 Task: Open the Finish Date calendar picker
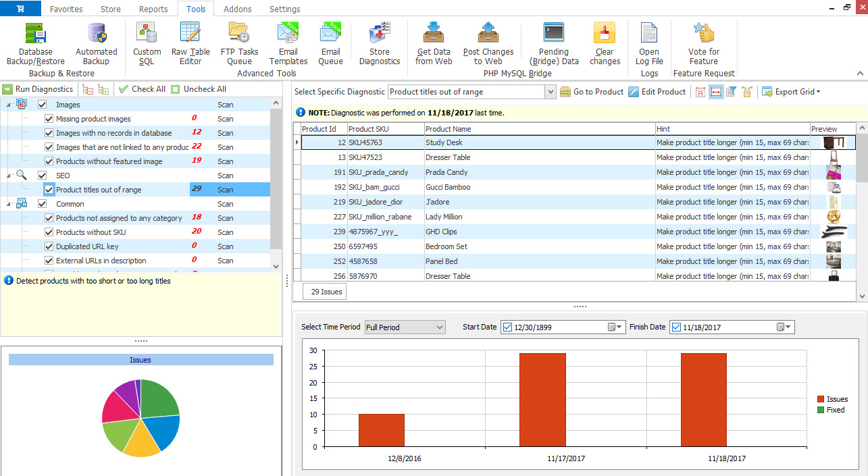(784, 327)
